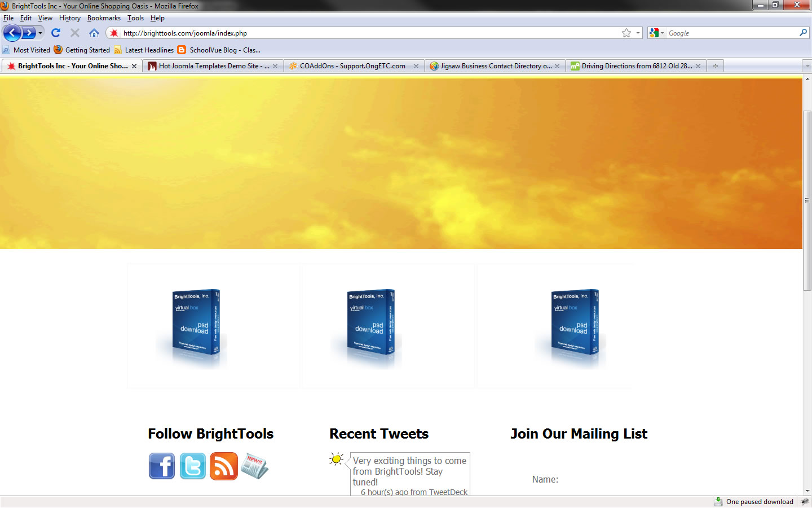This screenshot has height=508, width=812.
Task: Click the first virtual box product thumbnail
Action: 195,326
